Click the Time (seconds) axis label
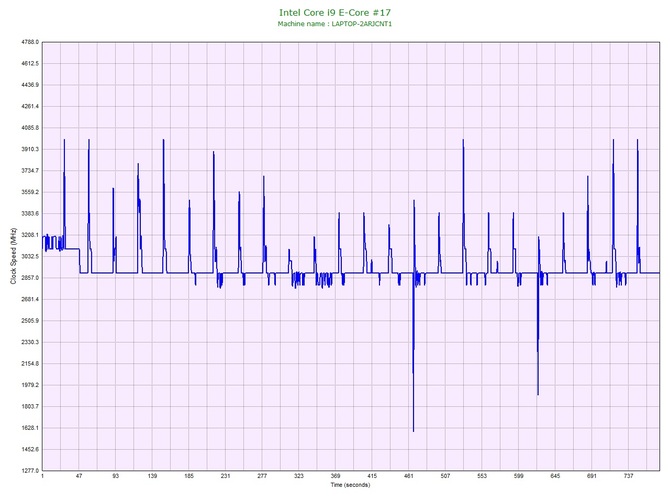Viewport: 670px width, 502px height. click(350, 485)
